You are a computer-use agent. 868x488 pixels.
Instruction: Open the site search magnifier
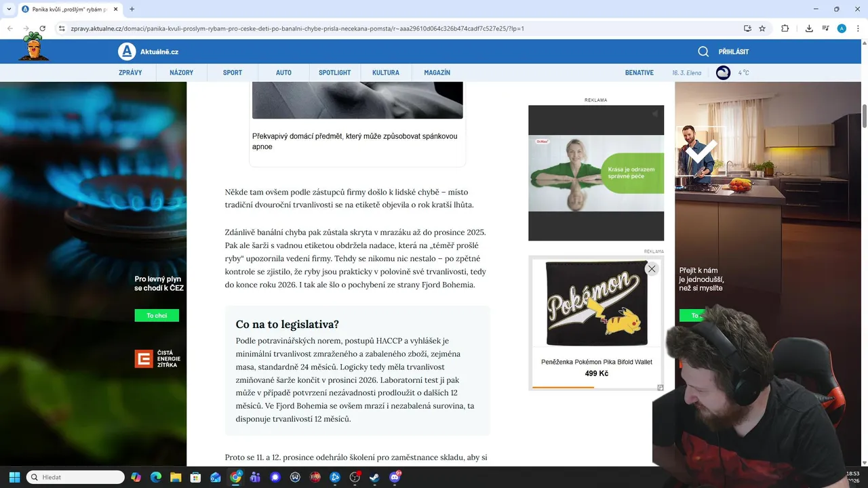[x=703, y=52]
